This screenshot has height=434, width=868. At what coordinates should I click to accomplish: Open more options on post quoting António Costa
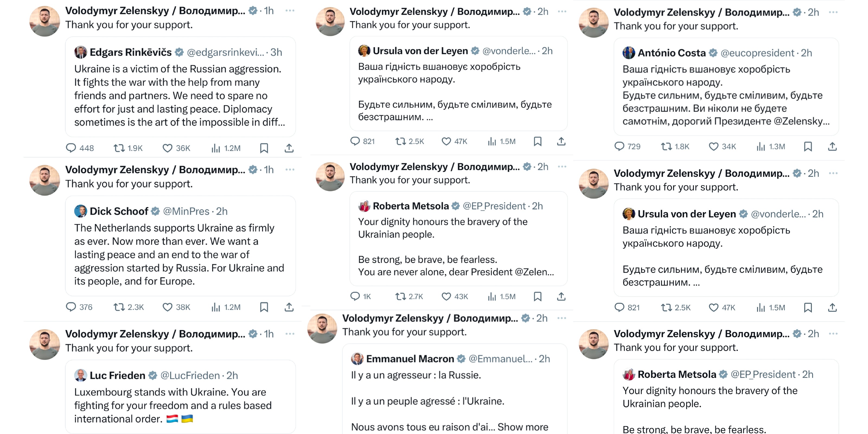coord(833,12)
